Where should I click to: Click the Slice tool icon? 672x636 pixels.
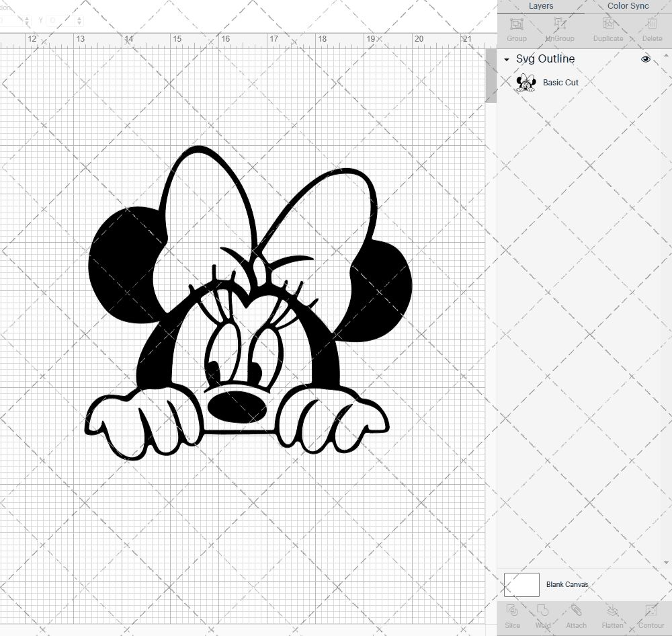tap(512, 610)
